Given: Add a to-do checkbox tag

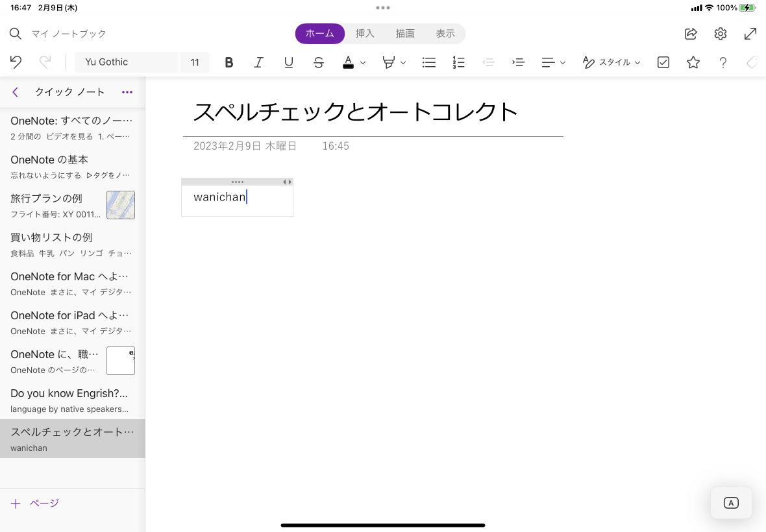Looking at the screenshot, I should pos(663,62).
